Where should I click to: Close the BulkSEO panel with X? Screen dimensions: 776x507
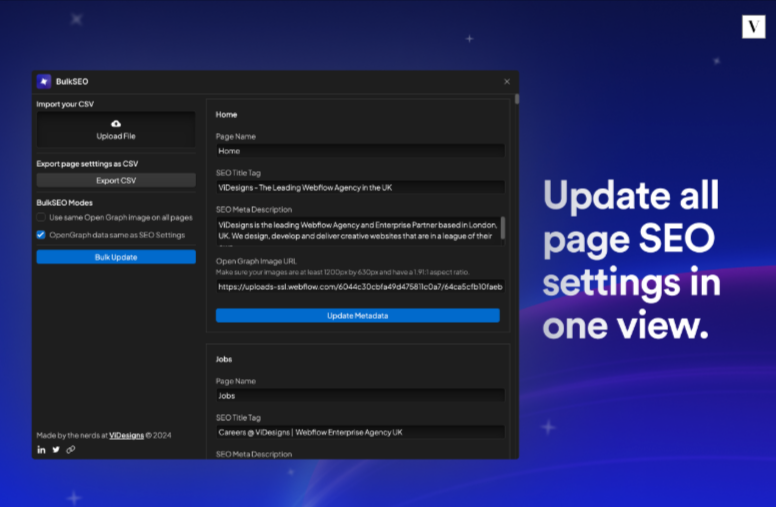(x=506, y=81)
